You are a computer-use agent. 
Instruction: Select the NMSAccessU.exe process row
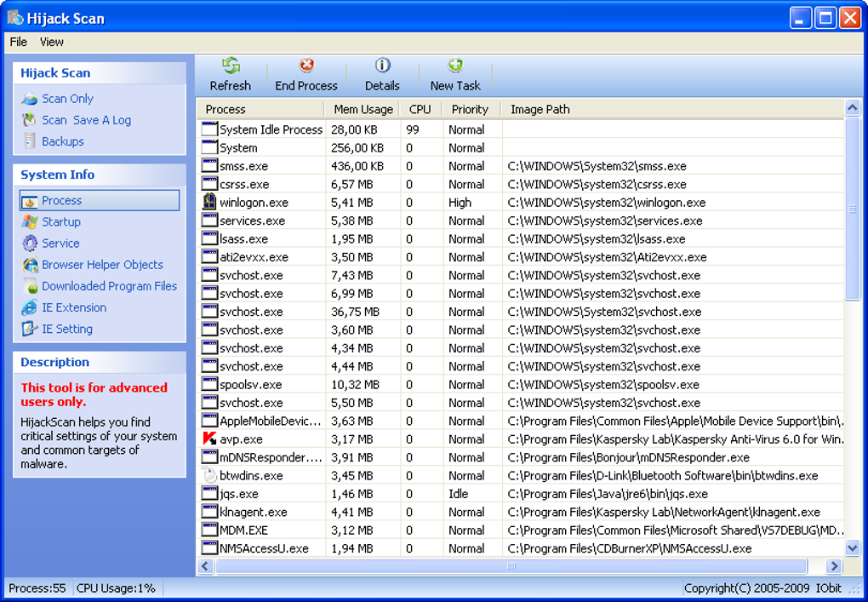pos(520,548)
